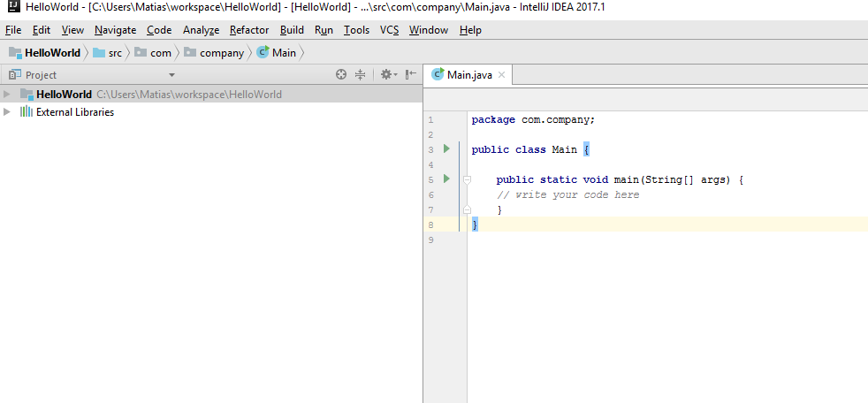This screenshot has width=868, height=403.
Task: Click the Project panel title label
Action: [x=41, y=75]
